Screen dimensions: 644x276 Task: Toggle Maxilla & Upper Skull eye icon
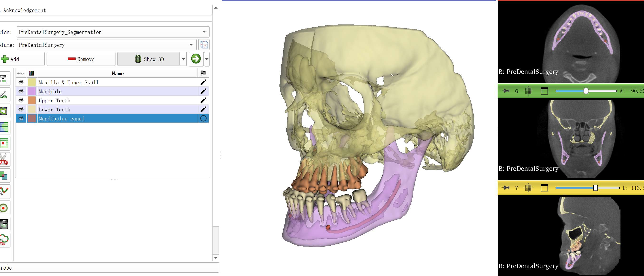point(21,82)
